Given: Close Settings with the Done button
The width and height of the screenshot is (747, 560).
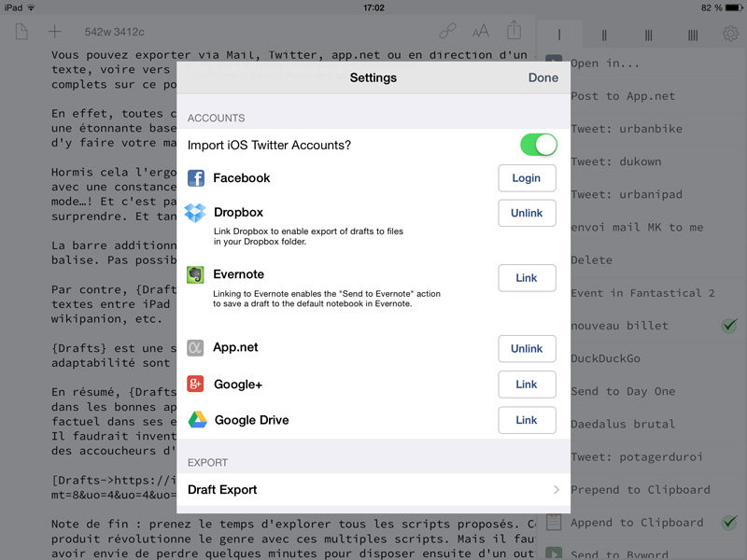Looking at the screenshot, I should point(543,77).
